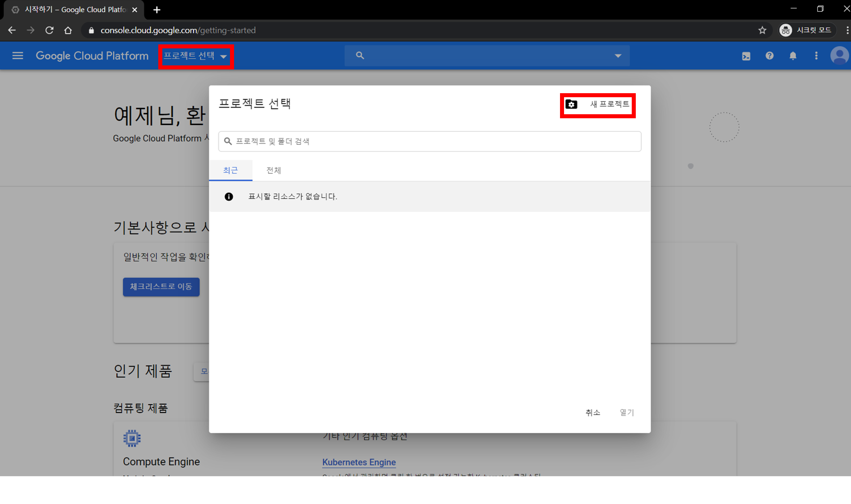The image size is (851, 504).
Task: Focus the top console search field
Action: (487, 56)
